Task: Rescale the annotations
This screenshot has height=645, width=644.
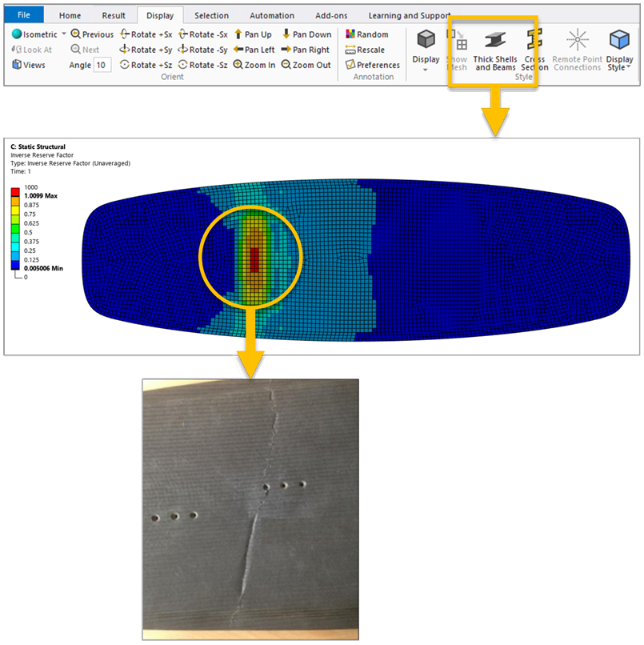Action: click(x=365, y=50)
